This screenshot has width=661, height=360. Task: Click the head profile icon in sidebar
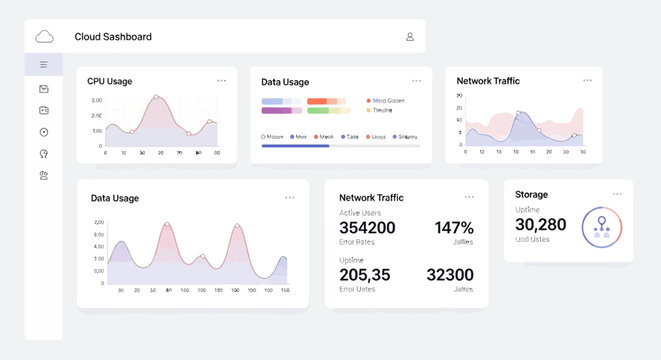click(x=44, y=154)
